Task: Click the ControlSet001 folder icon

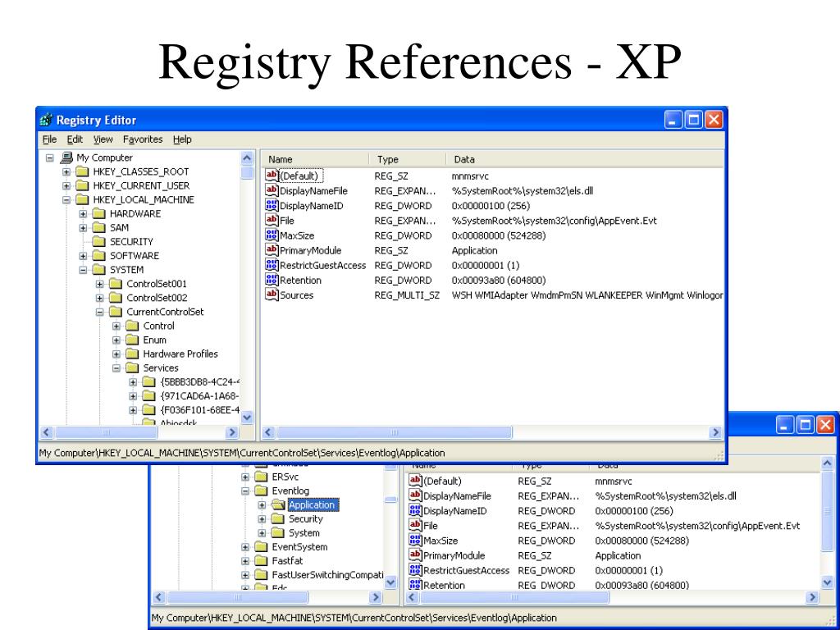Action: [116, 283]
